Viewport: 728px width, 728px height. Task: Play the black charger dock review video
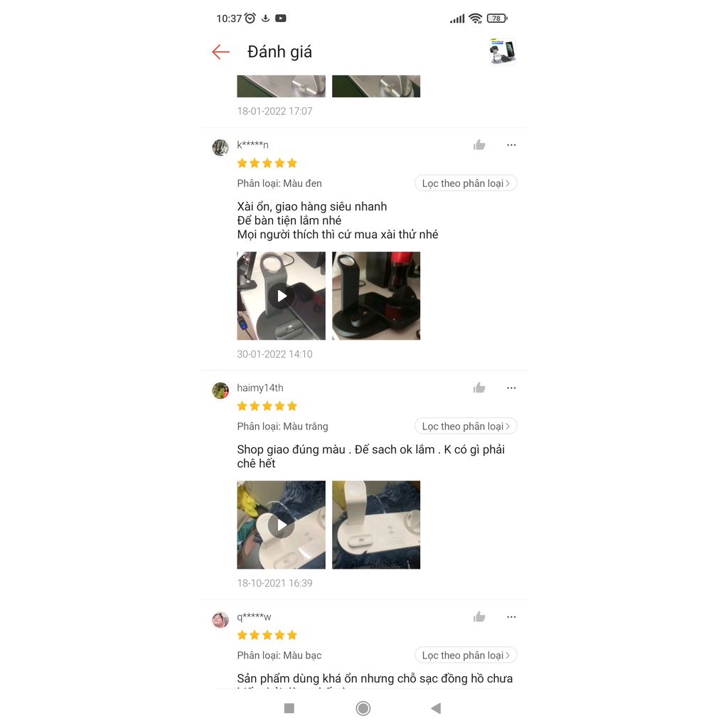(x=282, y=296)
